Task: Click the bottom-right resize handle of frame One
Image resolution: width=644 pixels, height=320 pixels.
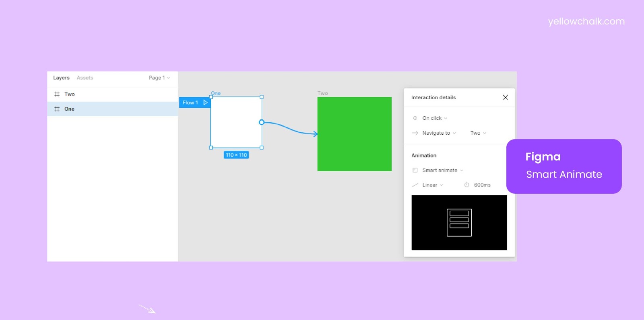Action: tap(262, 148)
